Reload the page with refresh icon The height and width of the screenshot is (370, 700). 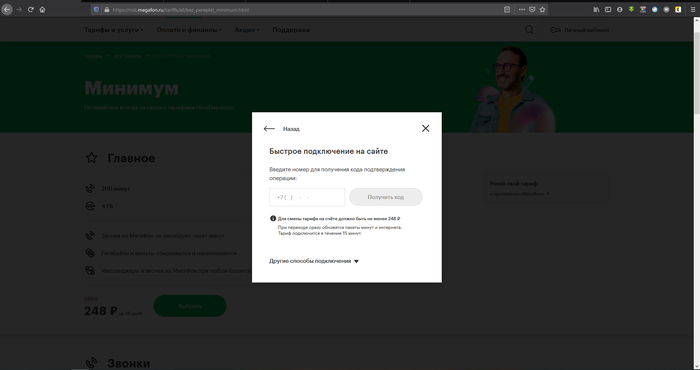31,9
